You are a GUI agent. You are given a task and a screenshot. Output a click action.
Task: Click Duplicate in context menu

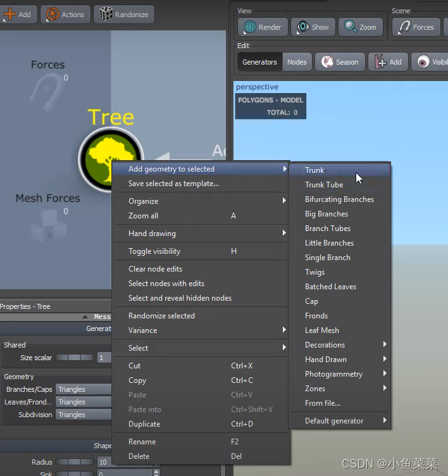tap(201, 424)
